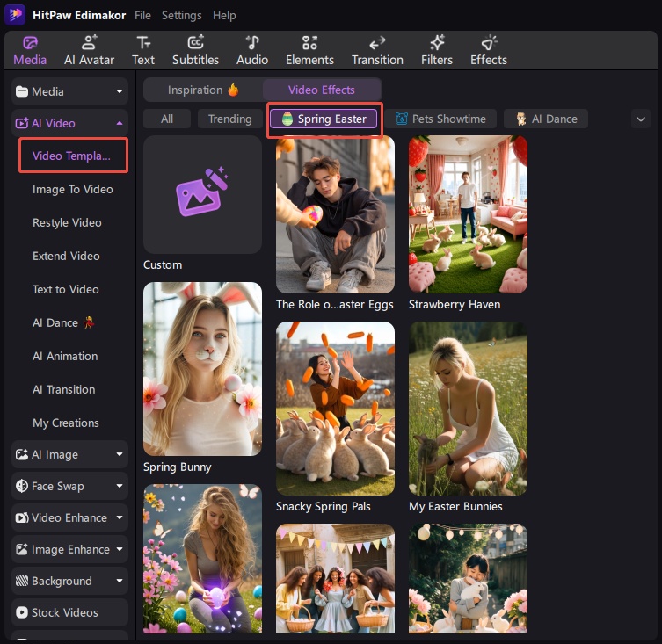
Task: Open AI Animation in sidebar
Action: pos(65,356)
